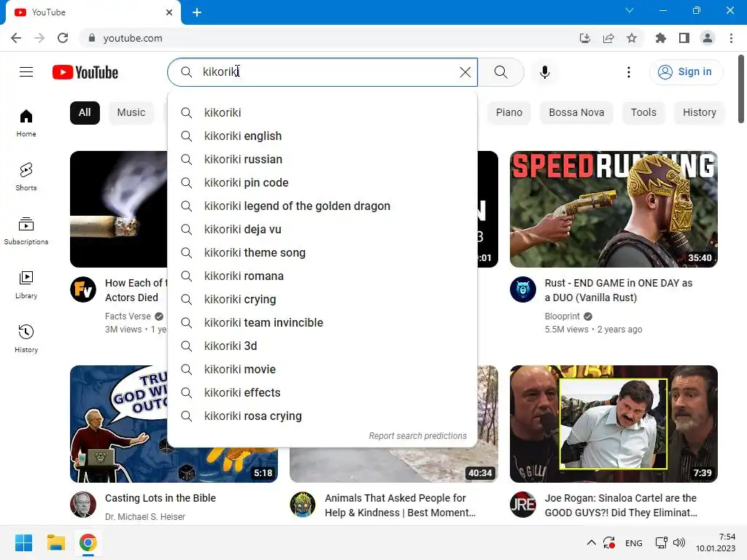This screenshot has width=747, height=560.
Task: Go back with browser back arrow
Action: click(16, 38)
